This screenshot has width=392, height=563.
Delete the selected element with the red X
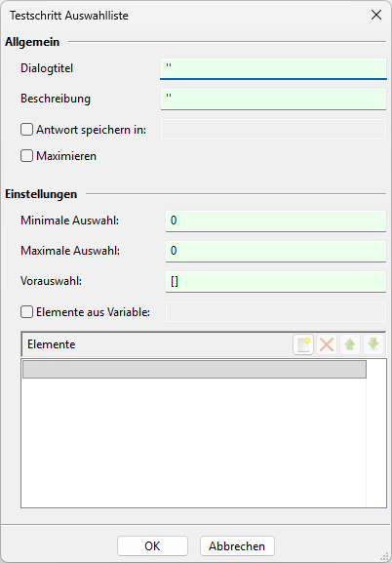coord(327,344)
